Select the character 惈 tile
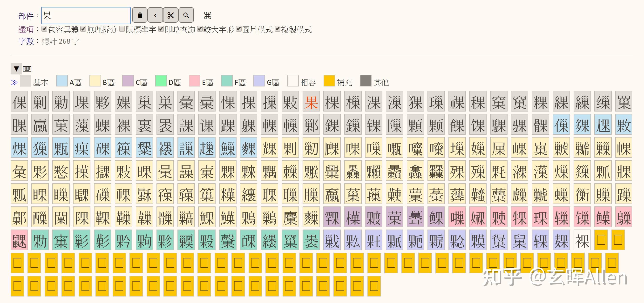 [x=228, y=101]
